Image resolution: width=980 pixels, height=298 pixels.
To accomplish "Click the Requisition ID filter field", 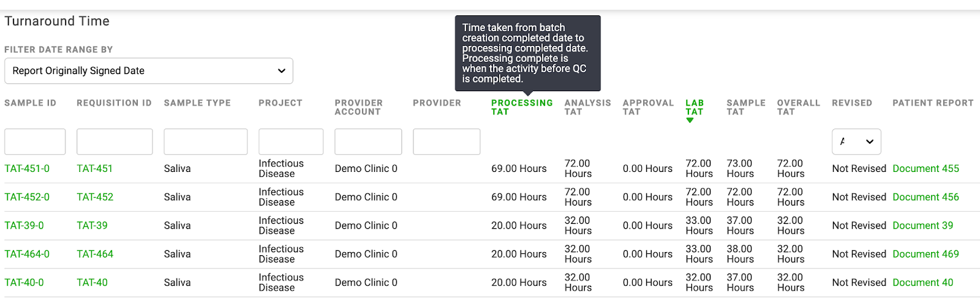I will coord(115,141).
